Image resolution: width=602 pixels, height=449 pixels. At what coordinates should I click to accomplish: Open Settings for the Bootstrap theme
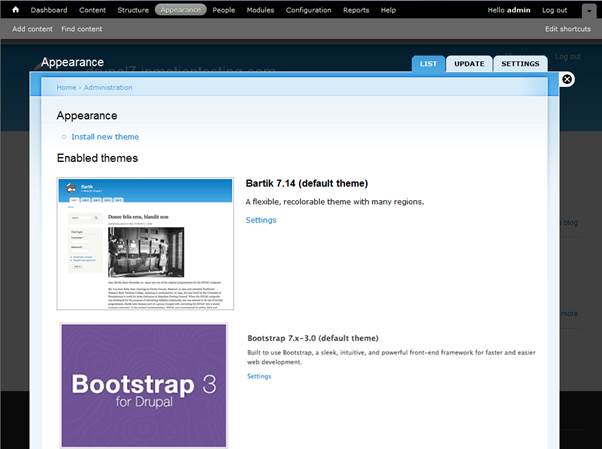259,376
